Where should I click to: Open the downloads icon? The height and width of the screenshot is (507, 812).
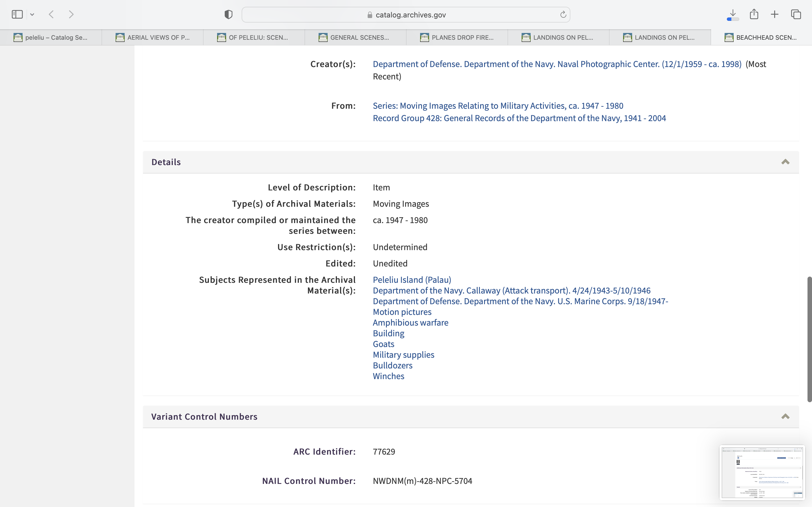733,14
